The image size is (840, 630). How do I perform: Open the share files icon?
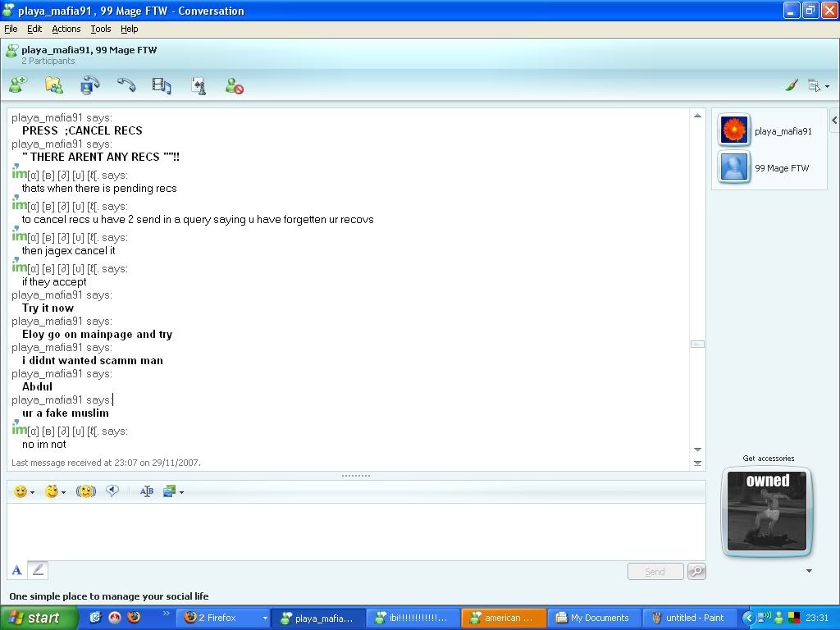click(x=53, y=84)
